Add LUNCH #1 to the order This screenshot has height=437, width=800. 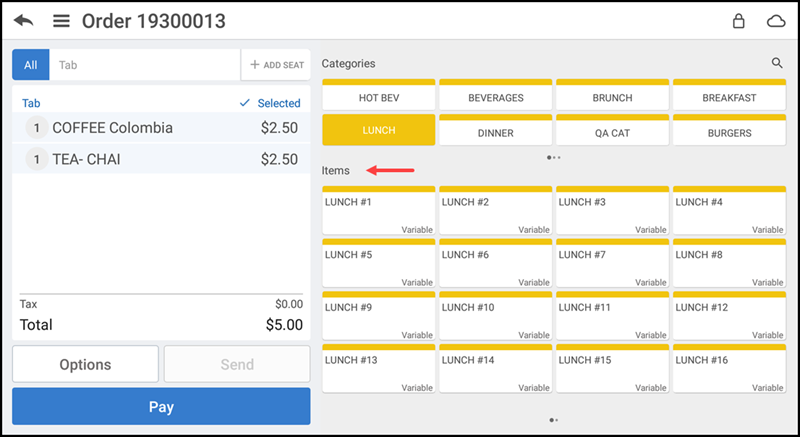pos(379,211)
